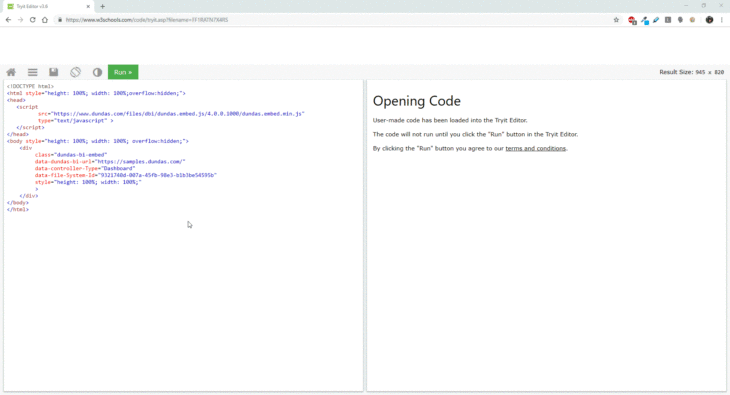
Task: Open the Chrome three-dot menu
Action: [x=722, y=20]
